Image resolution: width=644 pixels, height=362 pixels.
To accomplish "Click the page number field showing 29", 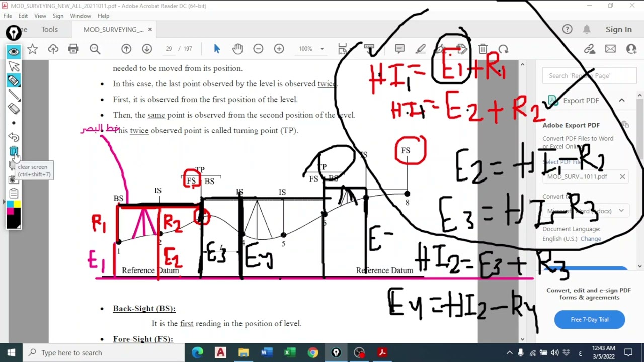I will 169,49.
